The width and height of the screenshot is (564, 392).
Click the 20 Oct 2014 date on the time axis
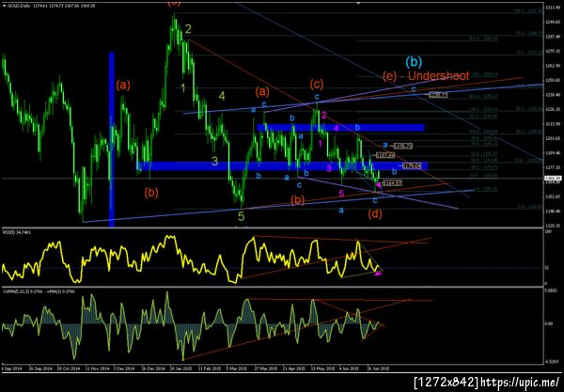point(70,368)
